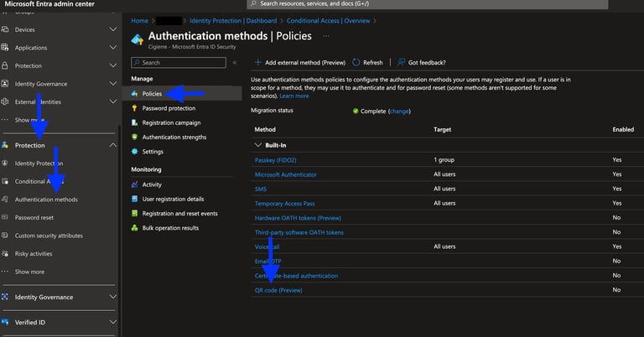Click the User registration details icon

pos(134,199)
